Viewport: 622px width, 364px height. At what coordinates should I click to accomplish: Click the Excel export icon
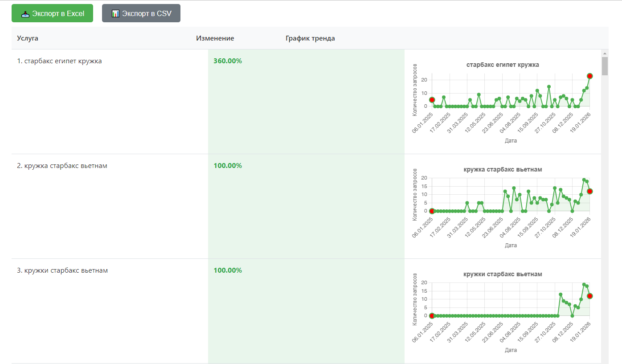point(25,13)
